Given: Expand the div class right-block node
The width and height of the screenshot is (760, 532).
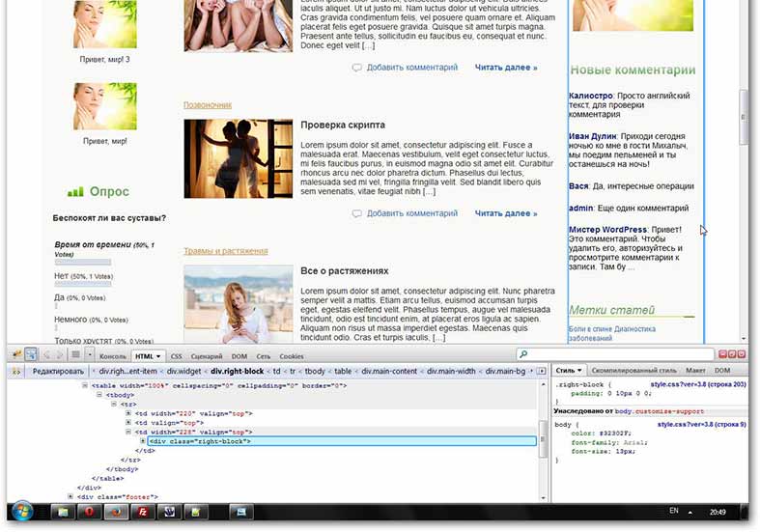Looking at the screenshot, I should (144, 441).
